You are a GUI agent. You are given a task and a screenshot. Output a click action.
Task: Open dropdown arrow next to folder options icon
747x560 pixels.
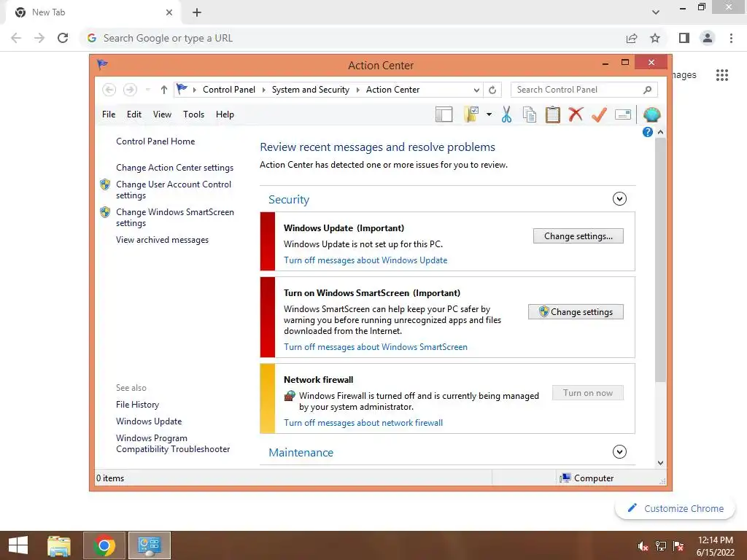[x=489, y=114]
